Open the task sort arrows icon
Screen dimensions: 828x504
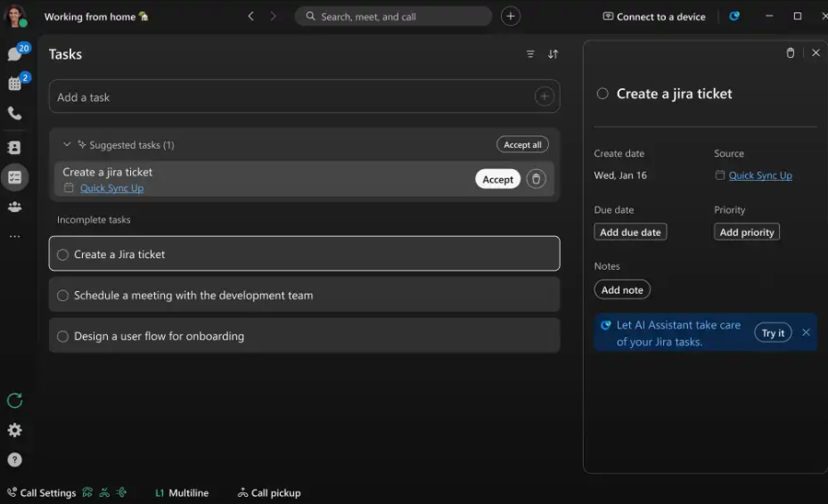[x=553, y=53]
